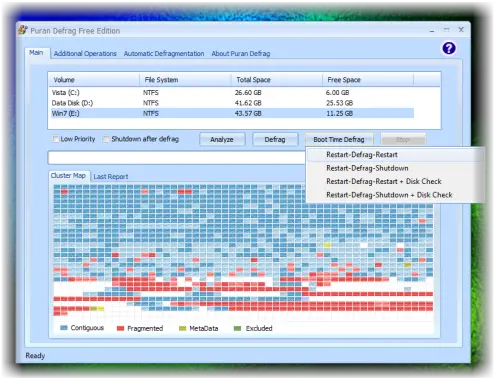Click the Contiguous blue legend swatch
The height and width of the screenshot is (380, 495).
(x=64, y=328)
